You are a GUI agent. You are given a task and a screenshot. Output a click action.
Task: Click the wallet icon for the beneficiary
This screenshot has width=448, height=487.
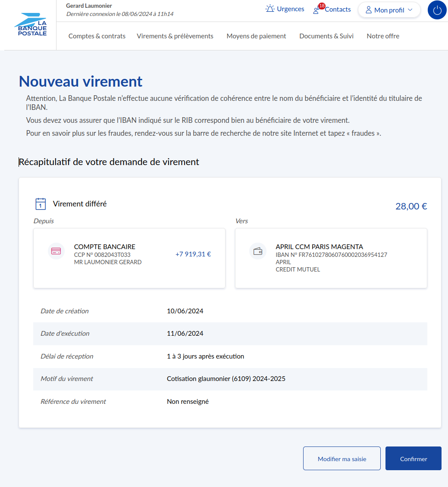pos(258,251)
